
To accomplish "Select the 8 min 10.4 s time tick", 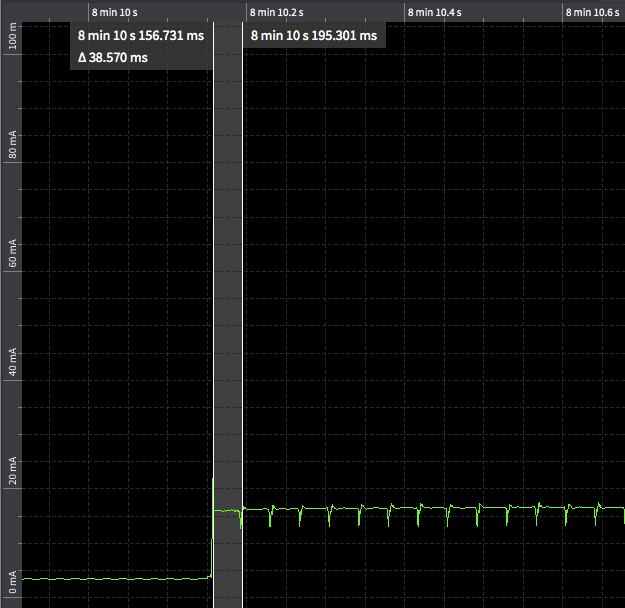I will 434,12.
